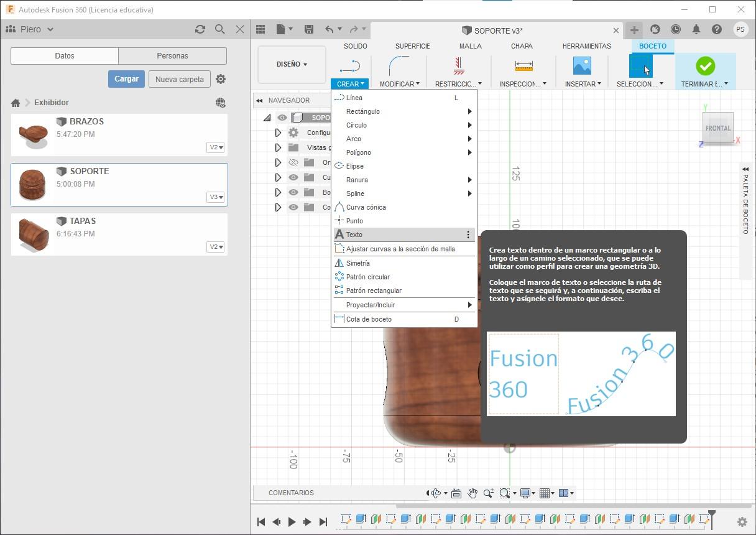Click the Restricciones constraint icon

pos(459,65)
